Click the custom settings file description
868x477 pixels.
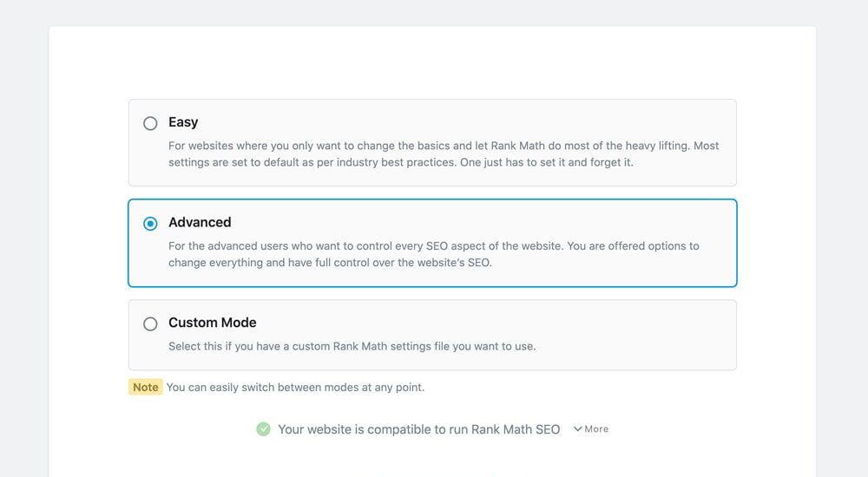pyautogui.click(x=352, y=346)
